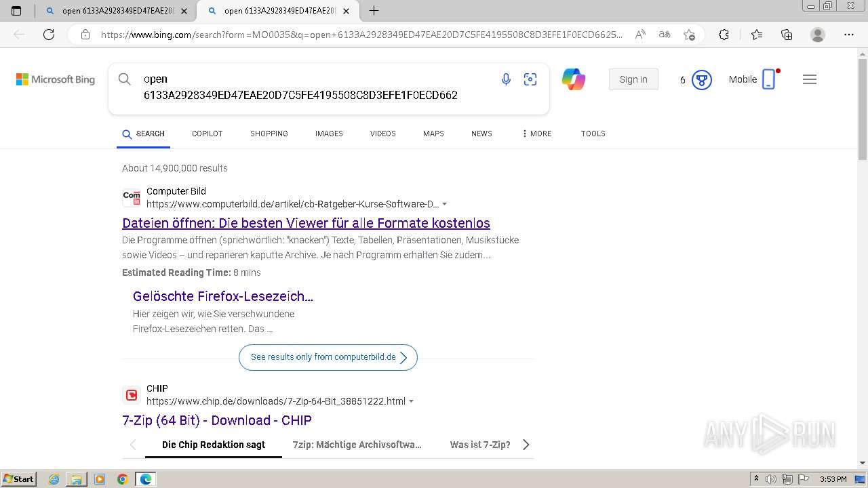Open browser extensions puzzle icon
Viewport: 868px width, 488px height.
[x=724, y=35]
